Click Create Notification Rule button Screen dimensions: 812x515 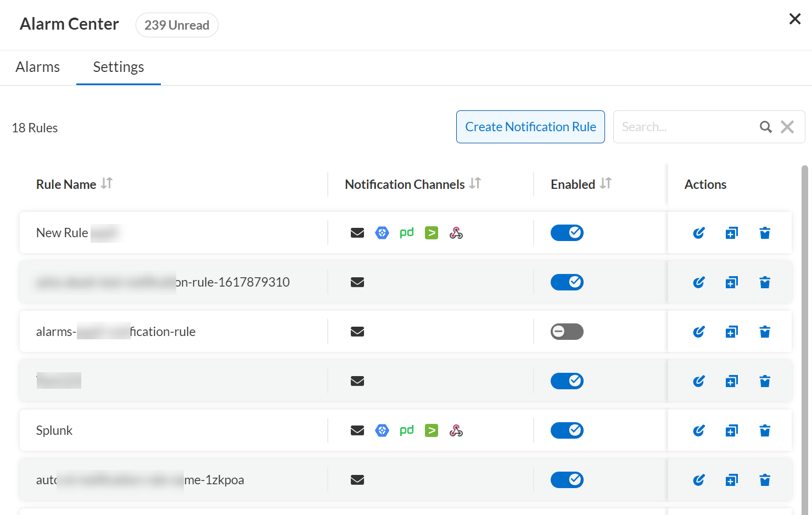tap(530, 127)
